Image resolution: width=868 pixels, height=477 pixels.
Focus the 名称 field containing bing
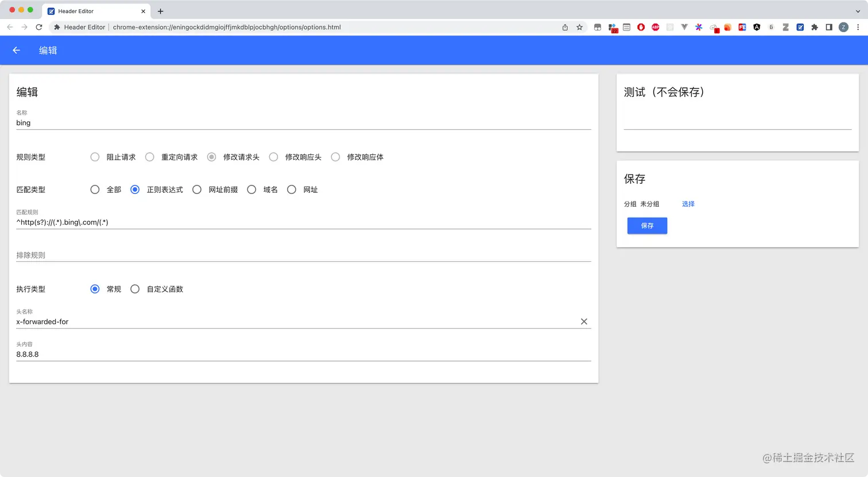point(304,123)
